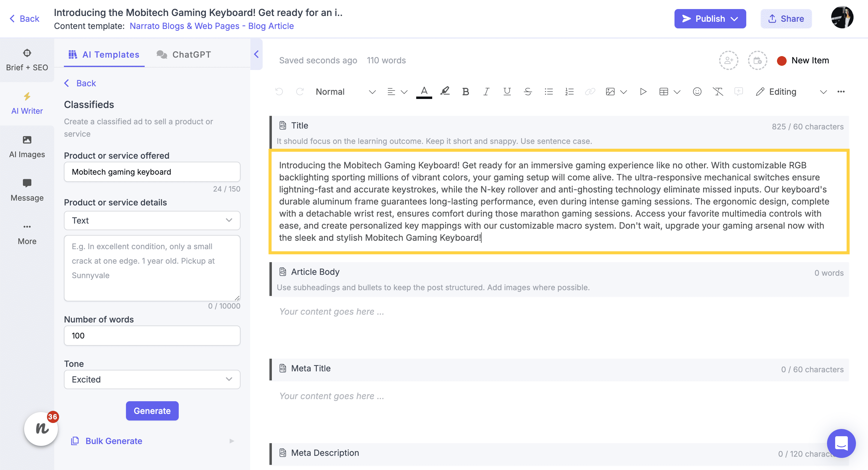
Task: Click the Redo arrow in editor toolbar
Action: pyautogui.click(x=300, y=92)
